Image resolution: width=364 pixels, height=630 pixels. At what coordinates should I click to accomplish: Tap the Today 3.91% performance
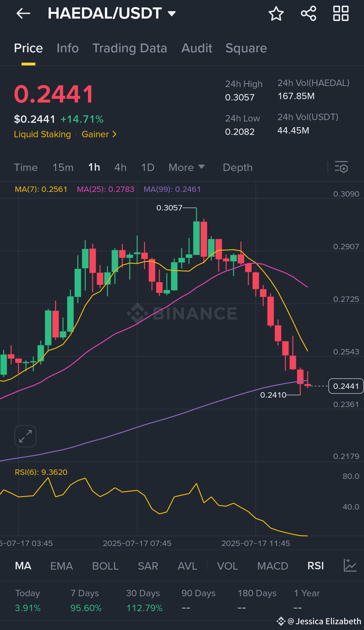pos(28,601)
